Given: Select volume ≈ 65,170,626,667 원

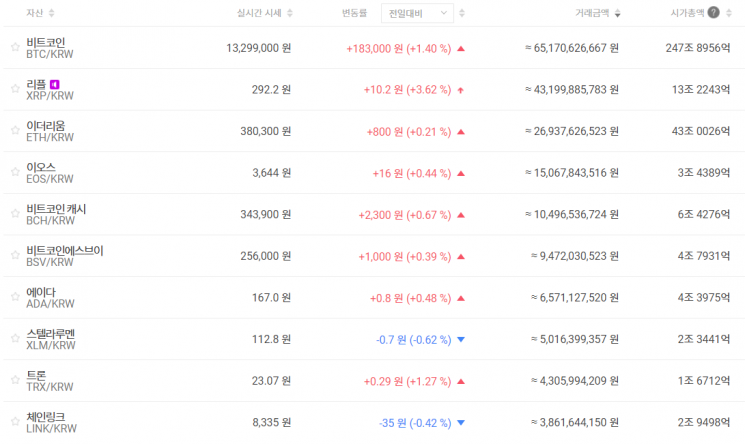Looking at the screenshot, I should pos(572,48).
